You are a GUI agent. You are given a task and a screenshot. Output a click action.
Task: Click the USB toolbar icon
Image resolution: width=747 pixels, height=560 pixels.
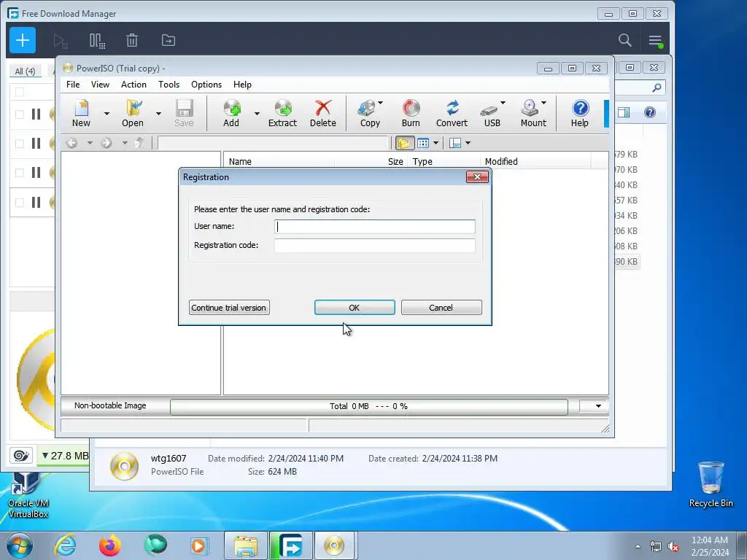click(490, 113)
